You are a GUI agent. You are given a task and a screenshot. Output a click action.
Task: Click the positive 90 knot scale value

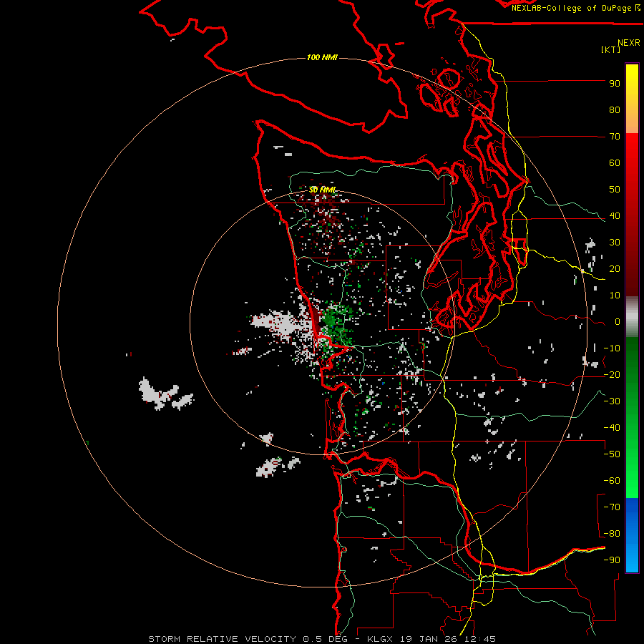point(615,84)
